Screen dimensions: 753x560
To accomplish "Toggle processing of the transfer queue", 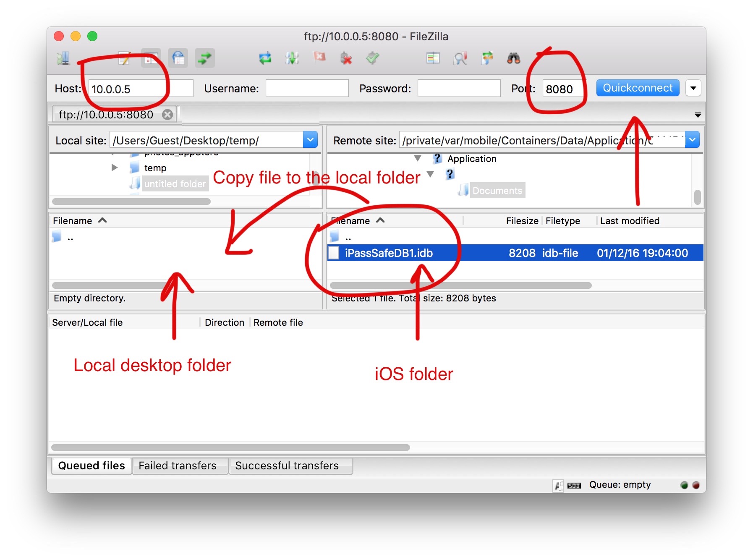I will click(292, 58).
